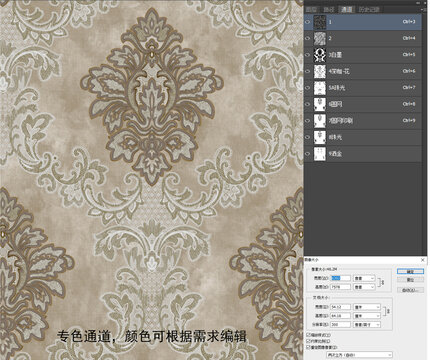Open the Channels panel flyout menu
This screenshot has width=430, height=360.
[x=424, y=10]
